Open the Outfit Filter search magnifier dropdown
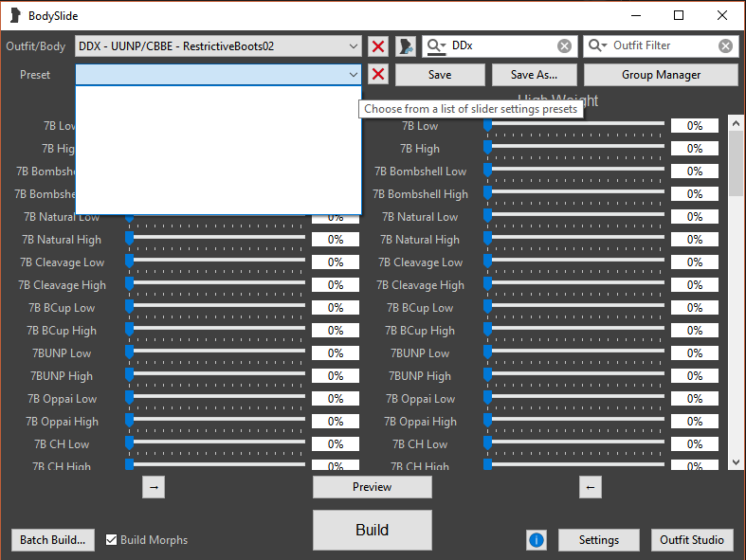The height and width of the screenshot is (560, 746). tap(597, 45)
